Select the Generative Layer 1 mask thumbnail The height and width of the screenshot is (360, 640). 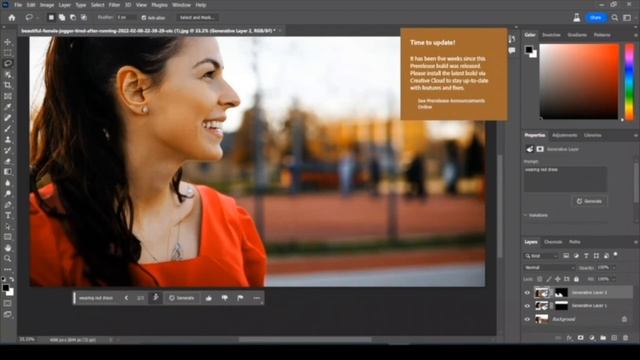[561, 306]
